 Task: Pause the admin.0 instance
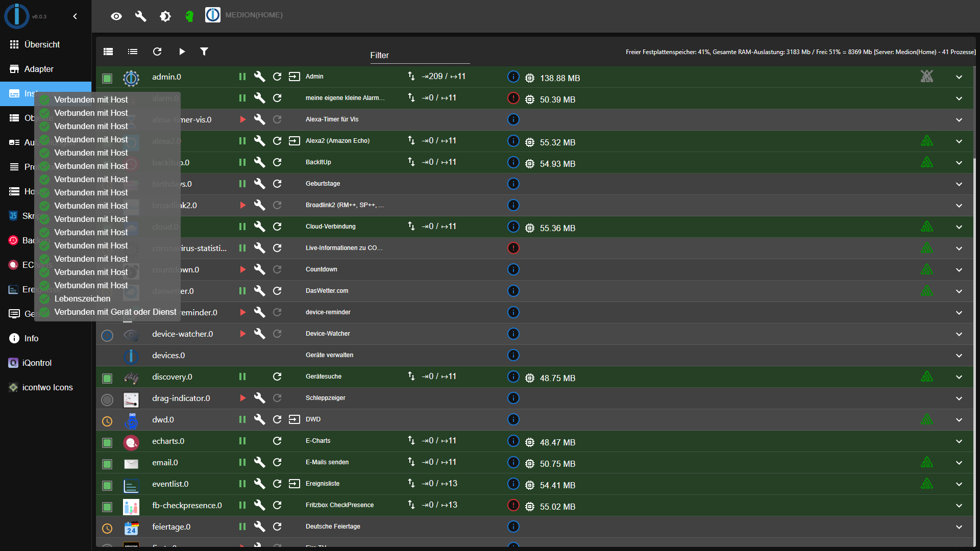(x=242, y=77)
